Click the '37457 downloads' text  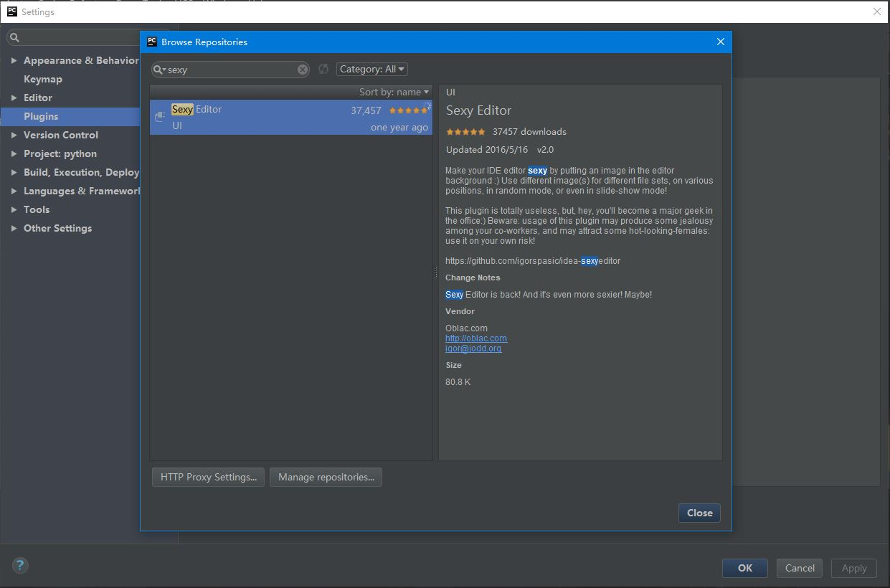(x=529, y=132)
